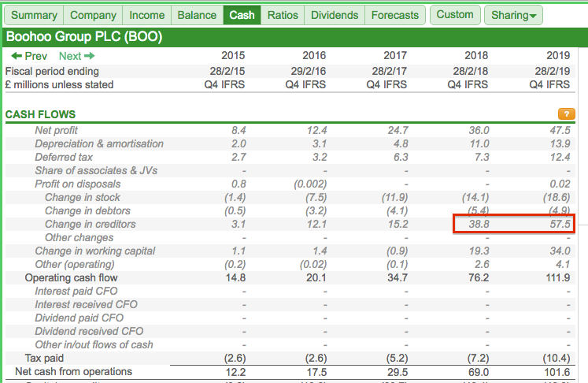Go to previous period with Prev arrow
Screen dimensions: 588x383
(x=29, y=56)
